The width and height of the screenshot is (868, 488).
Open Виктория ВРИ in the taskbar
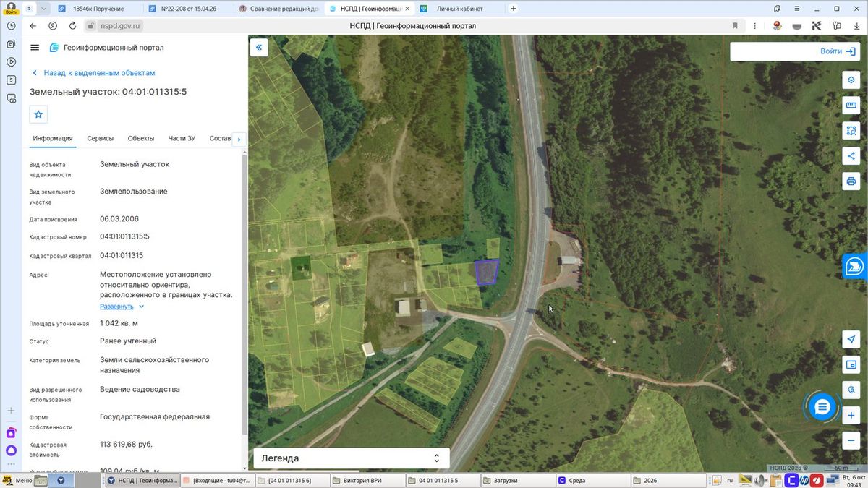tap(367, 480)
